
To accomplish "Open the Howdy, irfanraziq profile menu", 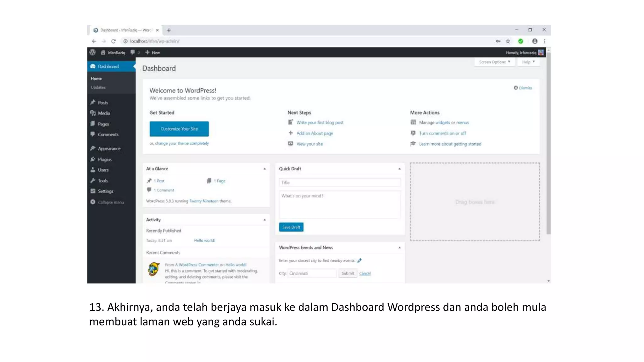I will [x=525, y=52].
